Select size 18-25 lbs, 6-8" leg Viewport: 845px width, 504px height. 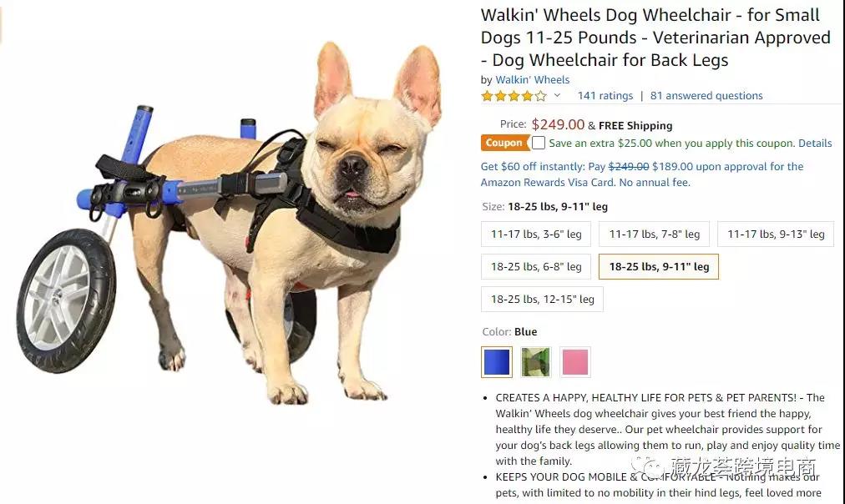coord(536,266)
